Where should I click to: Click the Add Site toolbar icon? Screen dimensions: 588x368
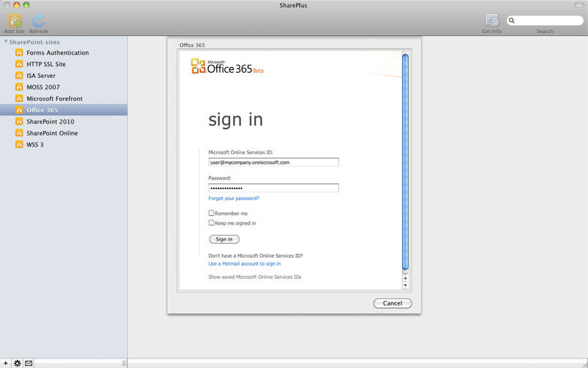(15, 21)
